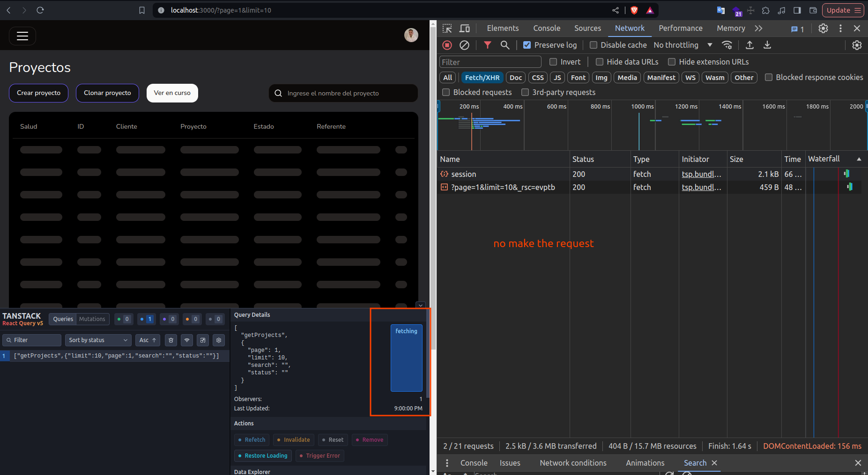Open the No throttling dropdown
Image resolution: width=868 pixels, height=475 pixels.
683,45
